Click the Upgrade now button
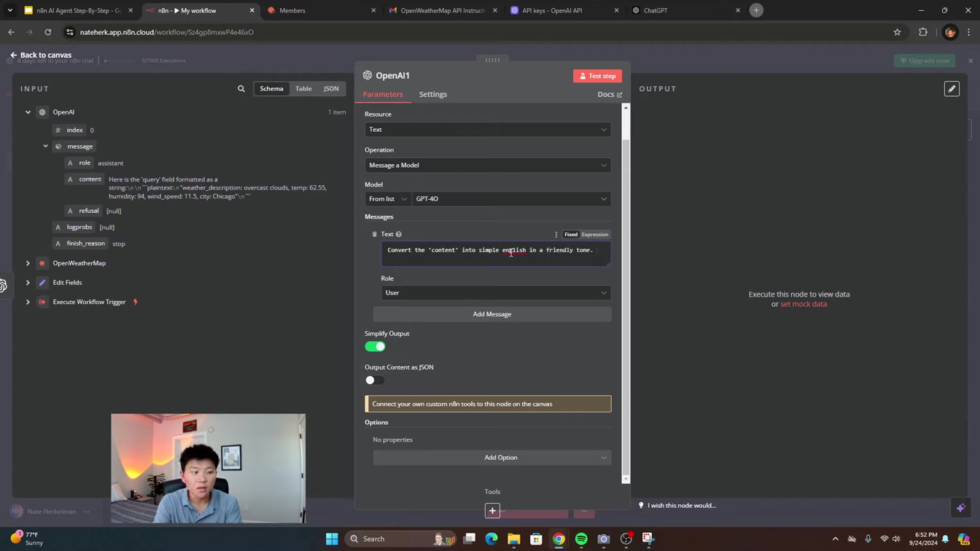This screenshot has height=551, width=980. (x=925, y=60)
